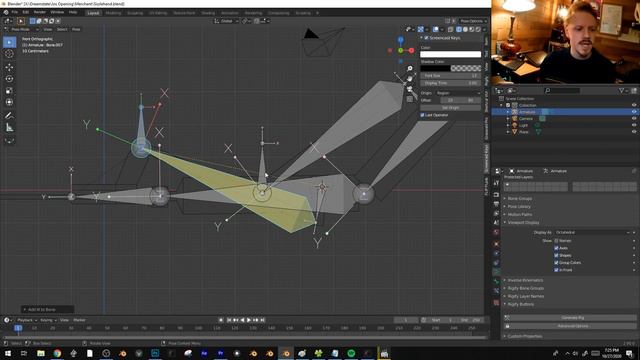Select the Cursor tool

tap(9, 54)
